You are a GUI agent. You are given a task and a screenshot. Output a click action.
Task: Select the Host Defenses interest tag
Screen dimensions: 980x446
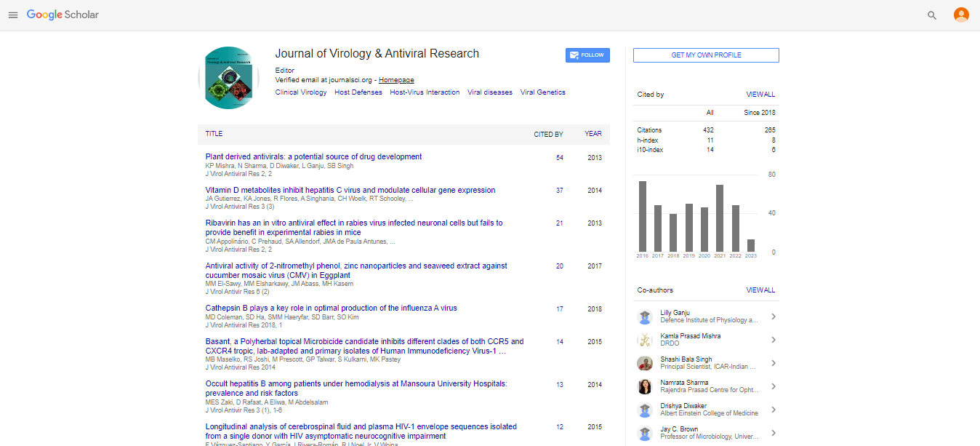[358, 92]
